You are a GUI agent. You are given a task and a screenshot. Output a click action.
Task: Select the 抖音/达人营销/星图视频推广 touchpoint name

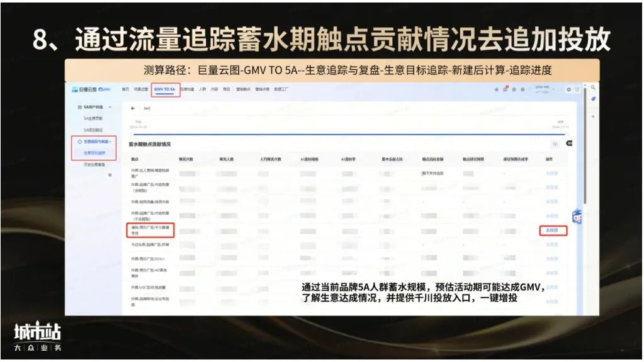tap(150, 173)
